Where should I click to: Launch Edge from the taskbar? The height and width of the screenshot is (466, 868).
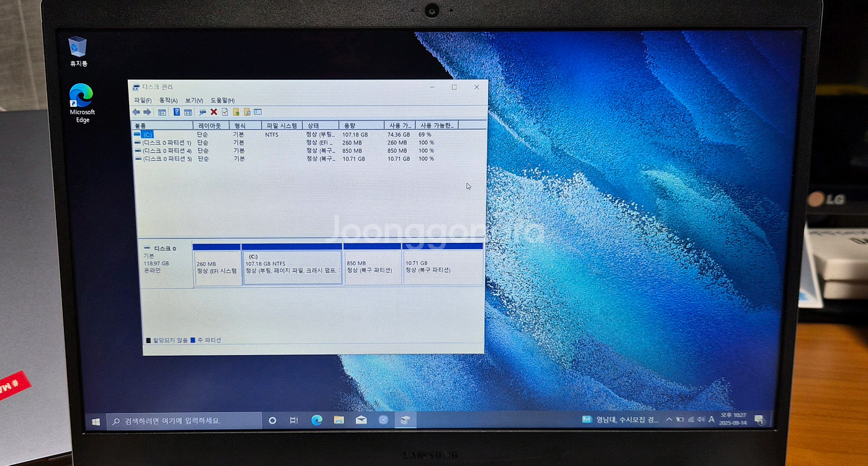[317, 420]
